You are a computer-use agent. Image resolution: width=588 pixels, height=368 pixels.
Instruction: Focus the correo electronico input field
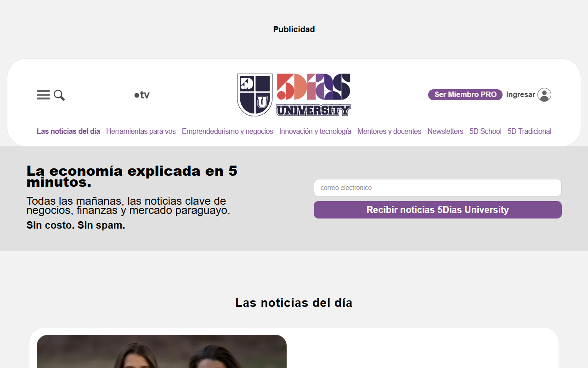point(438,188)
